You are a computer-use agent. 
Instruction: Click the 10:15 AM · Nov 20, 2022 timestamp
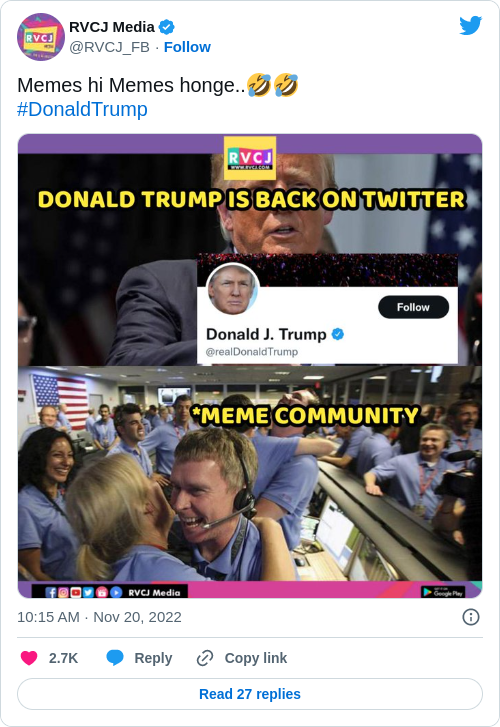(99, 617)
